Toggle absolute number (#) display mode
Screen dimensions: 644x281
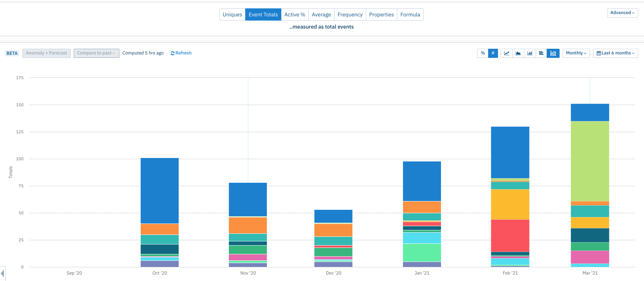[493, 53]
